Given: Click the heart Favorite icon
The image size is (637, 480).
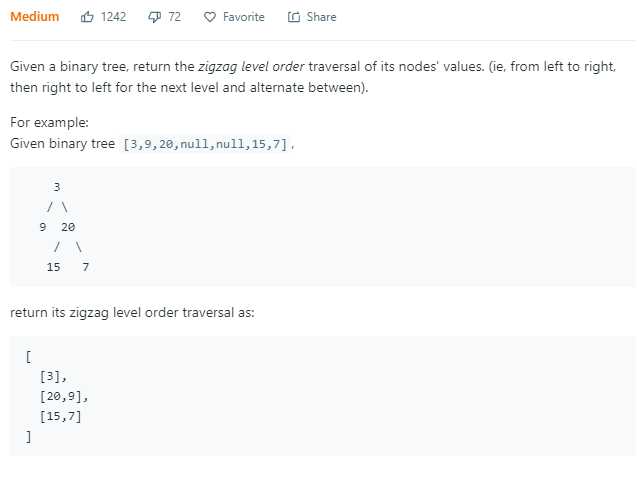Looking at the screenshot, I should coord(210,17).
